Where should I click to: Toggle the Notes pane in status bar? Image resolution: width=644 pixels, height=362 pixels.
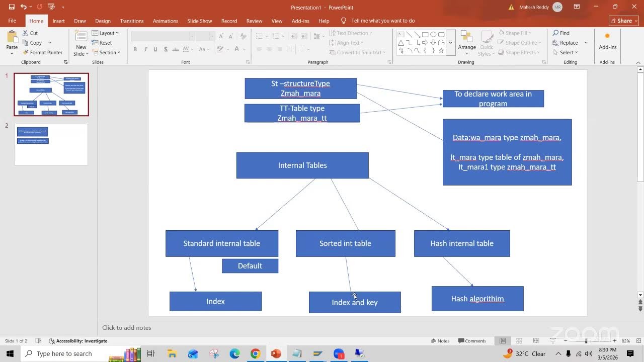[x=440, y=341]
